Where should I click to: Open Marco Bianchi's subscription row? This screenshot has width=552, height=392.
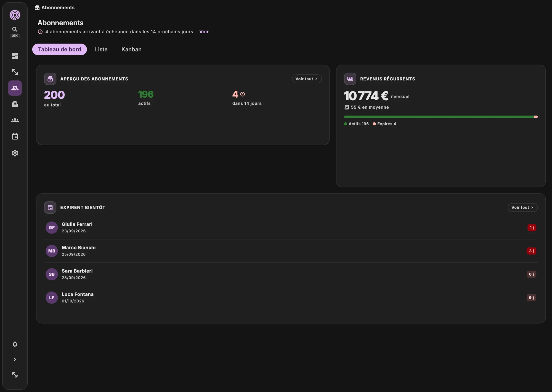pos(291,251)
